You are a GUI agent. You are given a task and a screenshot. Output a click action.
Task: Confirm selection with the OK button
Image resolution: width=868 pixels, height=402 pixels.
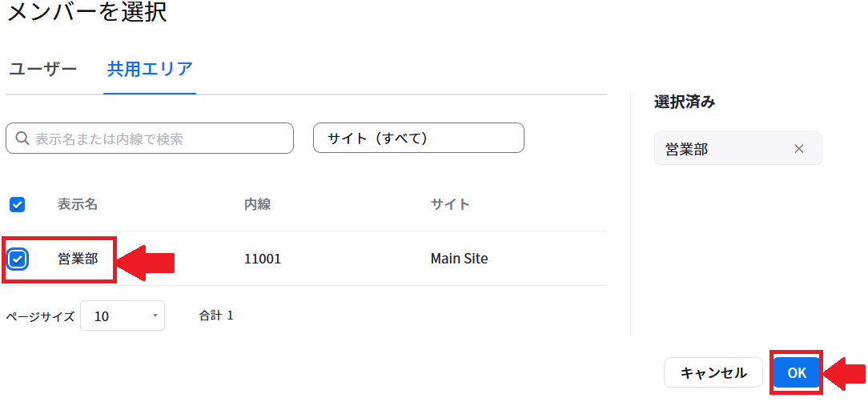[x=797, y=372]
